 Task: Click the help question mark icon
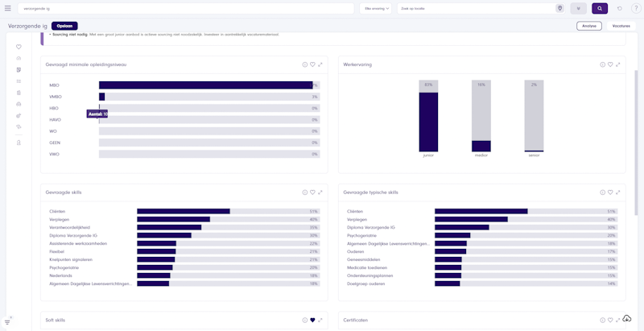tap(635, 8)
